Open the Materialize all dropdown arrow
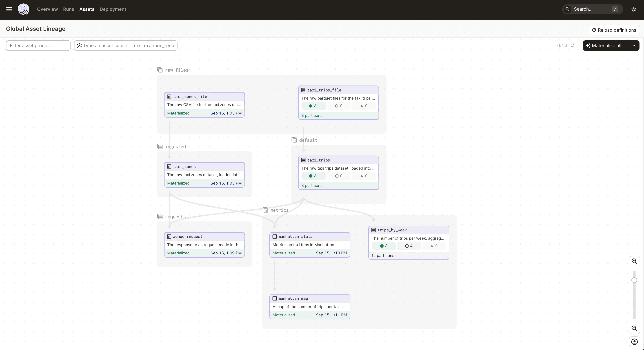Viewport: 644px width, 350px height. 634,46
